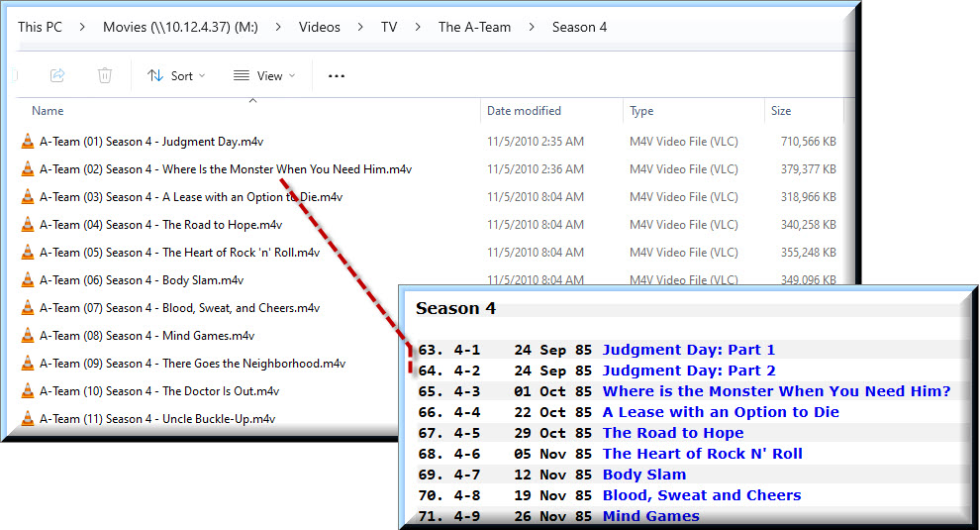This screenshot has height=530, width=980.
Task: Click VLC icon beside Blood, Sweat, and Cheers file
Action: [x=28, y=307]
